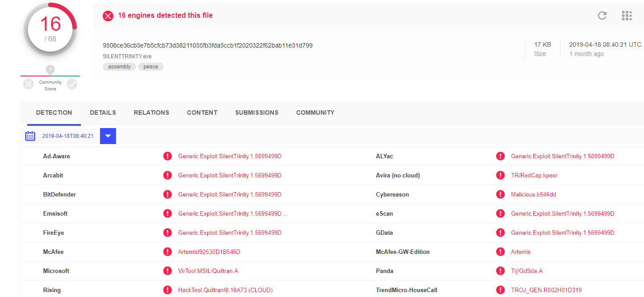Click the 17 KB size value
Viewport: 644px width, 297px height.
pyautogui.click(x=543, y=44)
